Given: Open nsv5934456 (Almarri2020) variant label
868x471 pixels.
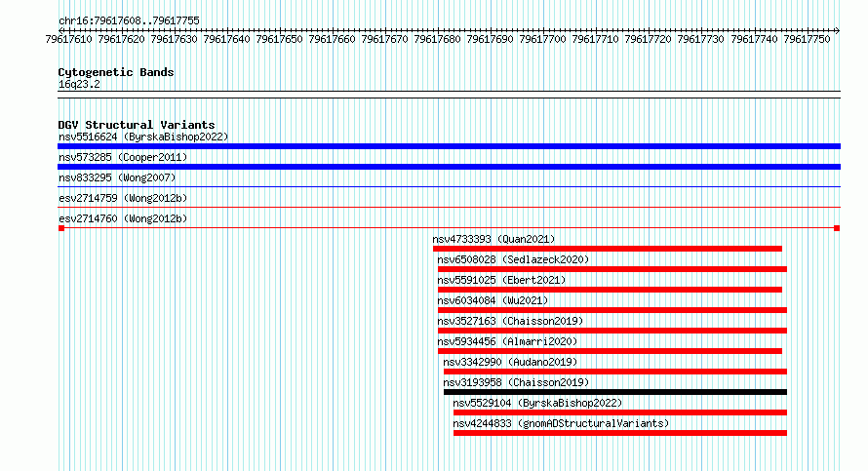Looking at the screenshot, I should (507, 341).
